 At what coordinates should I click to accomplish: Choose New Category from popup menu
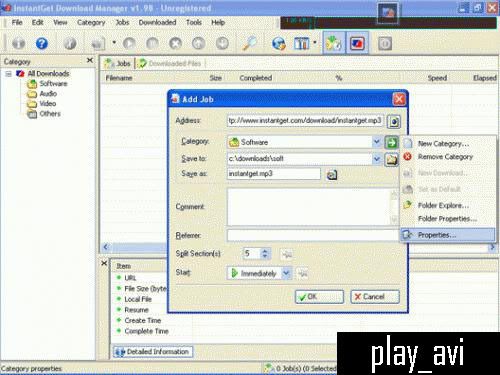point(448,144)
